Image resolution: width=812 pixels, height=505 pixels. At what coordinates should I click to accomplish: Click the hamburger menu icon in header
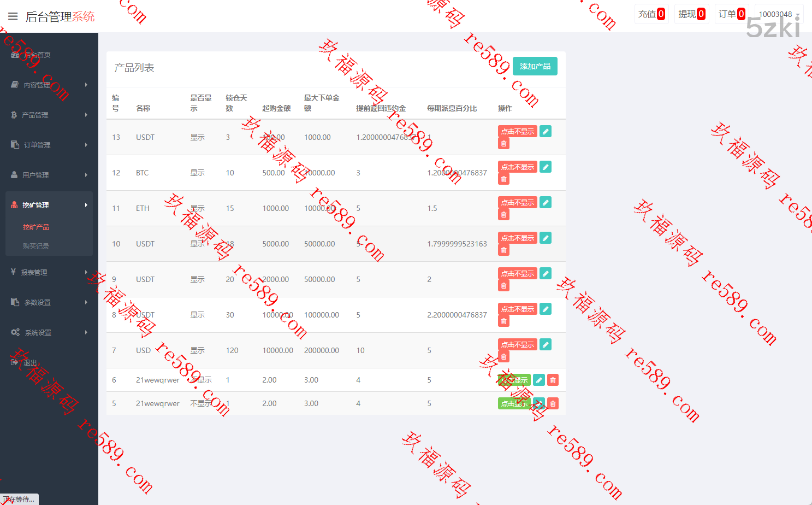[x=13, y=16]
